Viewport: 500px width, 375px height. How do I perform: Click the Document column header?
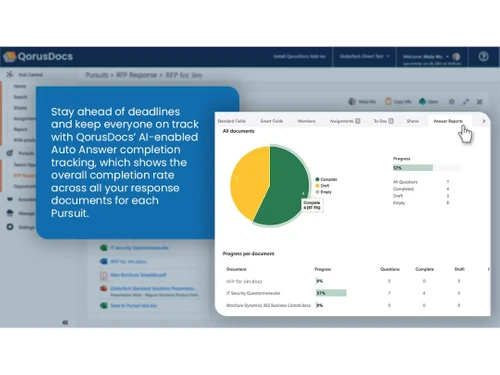pyautogui.click(x=236, y=269)
